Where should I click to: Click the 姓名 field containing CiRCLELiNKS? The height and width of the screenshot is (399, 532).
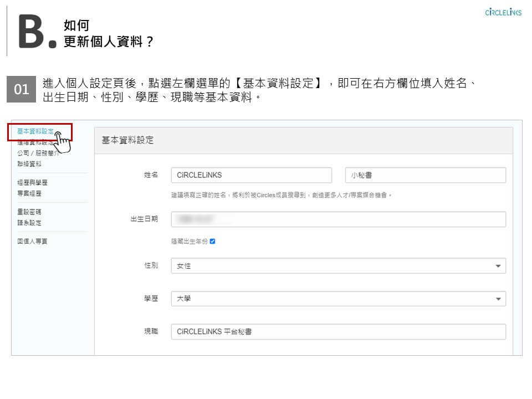(251, 175)
